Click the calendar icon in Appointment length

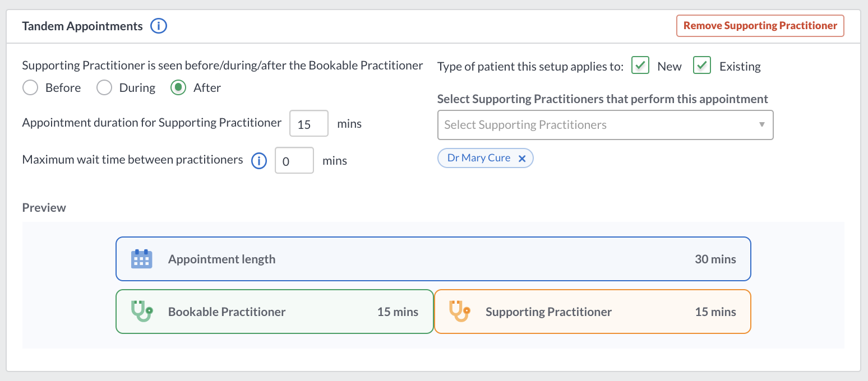141,259
